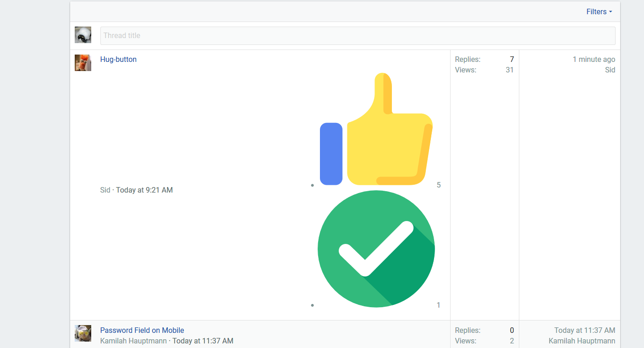This screenshot has width=644, height=348.
Task: Click the "Today at 11:37 AM" last post time
Action: tap(585, 330)
